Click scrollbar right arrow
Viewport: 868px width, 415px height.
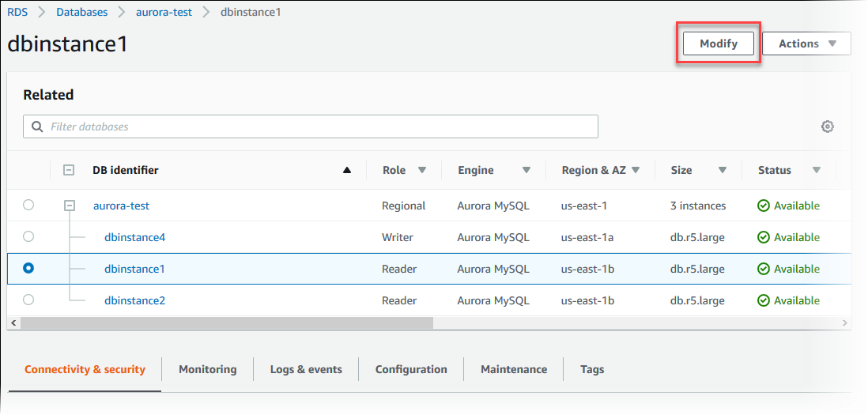[x=844, y=323]
